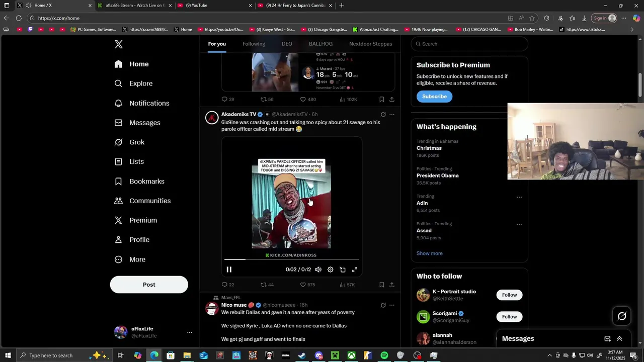Switch to the DEO tab

(x=287, y=44)
